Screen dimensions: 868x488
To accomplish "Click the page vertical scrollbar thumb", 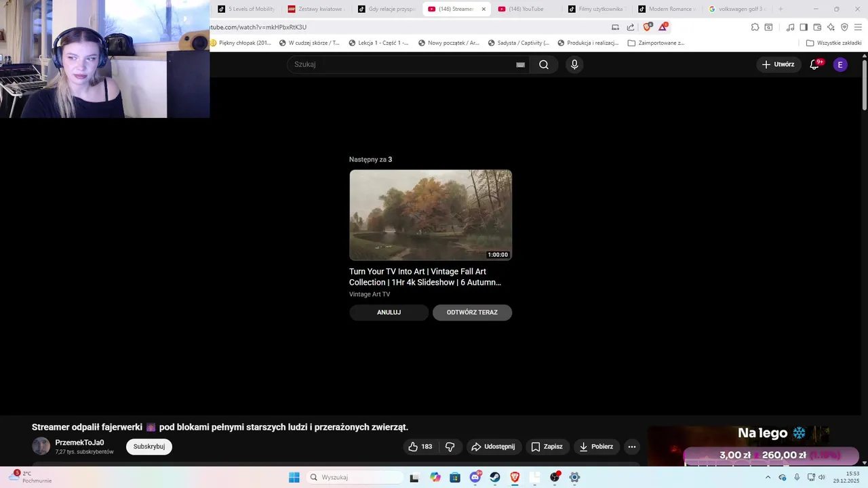I will 865,85.
